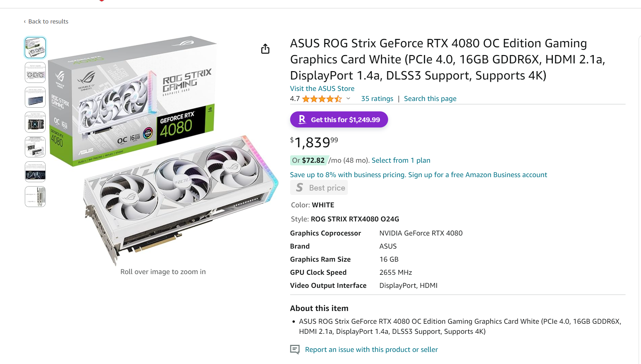This screenshot has height=364, width=641.
Task: View the last thumbnail showing card ports
Action: (35, 197)
